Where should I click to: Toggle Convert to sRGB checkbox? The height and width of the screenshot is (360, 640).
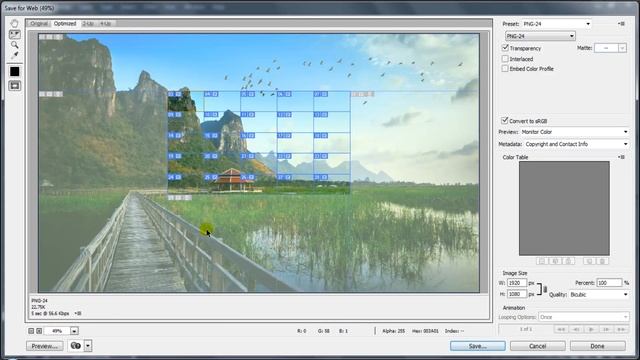point(505,120)
